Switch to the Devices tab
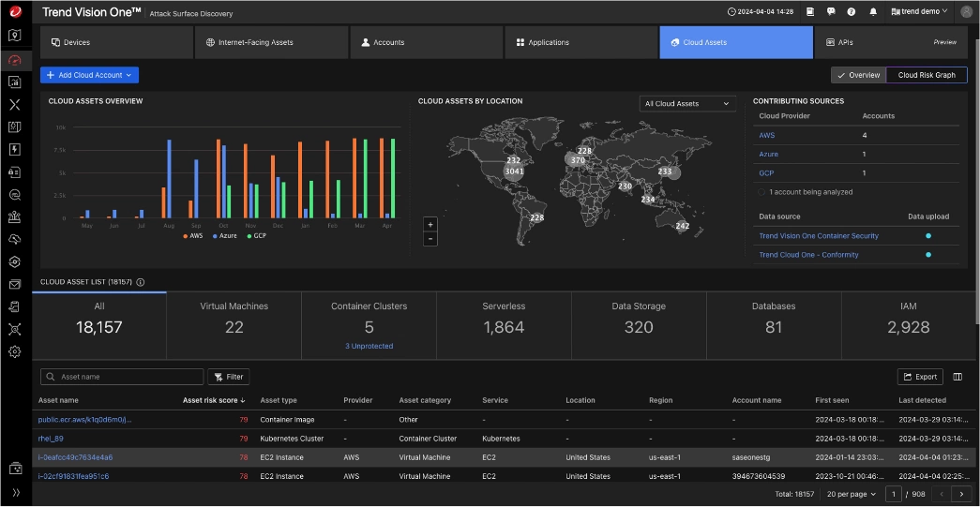Screen dimensions: 980x507 pos(116,42)
